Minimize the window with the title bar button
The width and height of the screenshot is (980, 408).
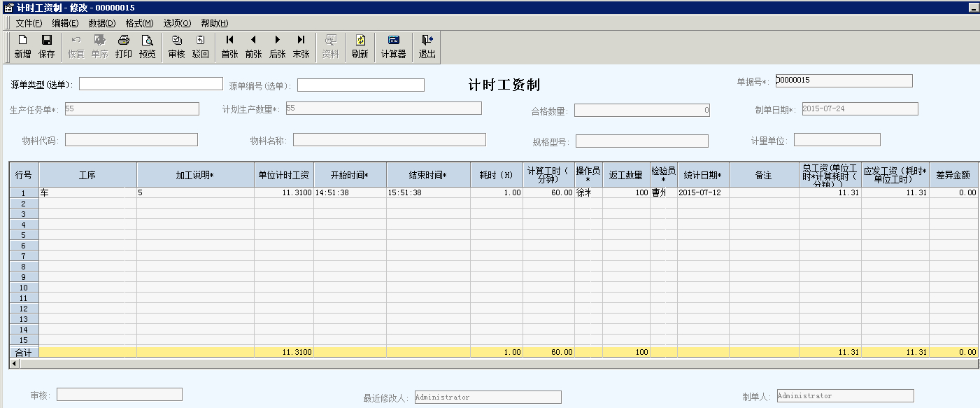(x=972, y=7)
